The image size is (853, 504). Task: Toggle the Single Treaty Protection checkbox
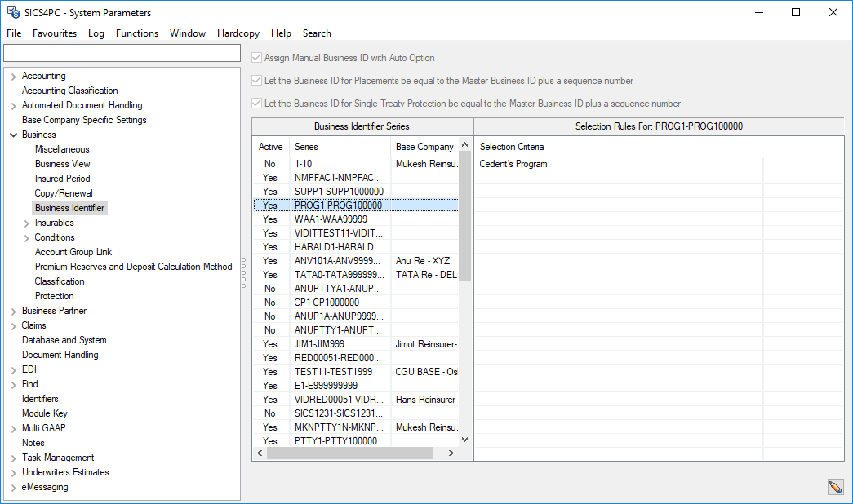tap(256, 103)
